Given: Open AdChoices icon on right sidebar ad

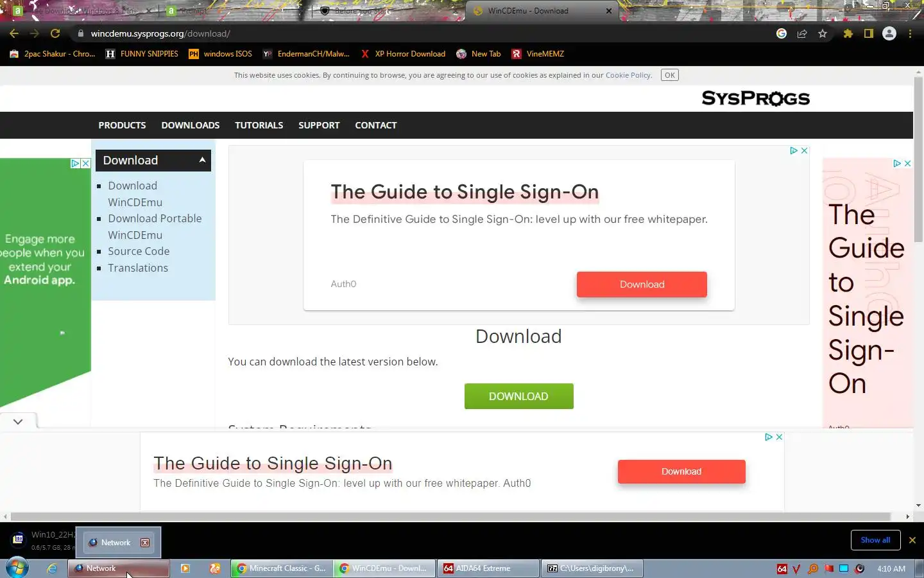Looking at the screenshot, I should [x=897, y=164].
